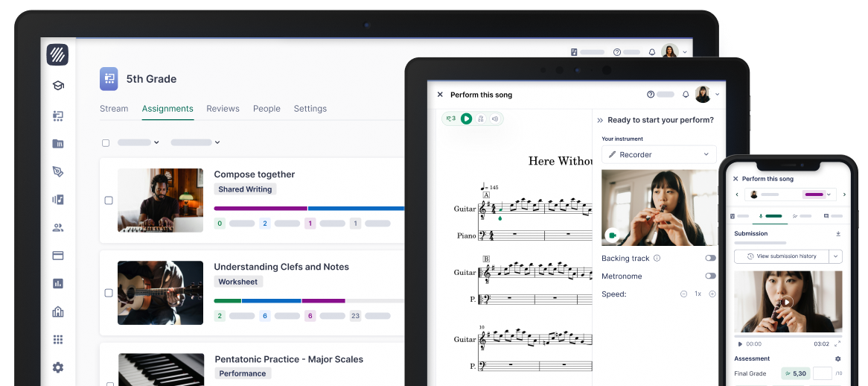Screen dimensions: 868x386
Task: Check the Understanding Clefs and Notes checkbox
Action: (x=109, y=293)
